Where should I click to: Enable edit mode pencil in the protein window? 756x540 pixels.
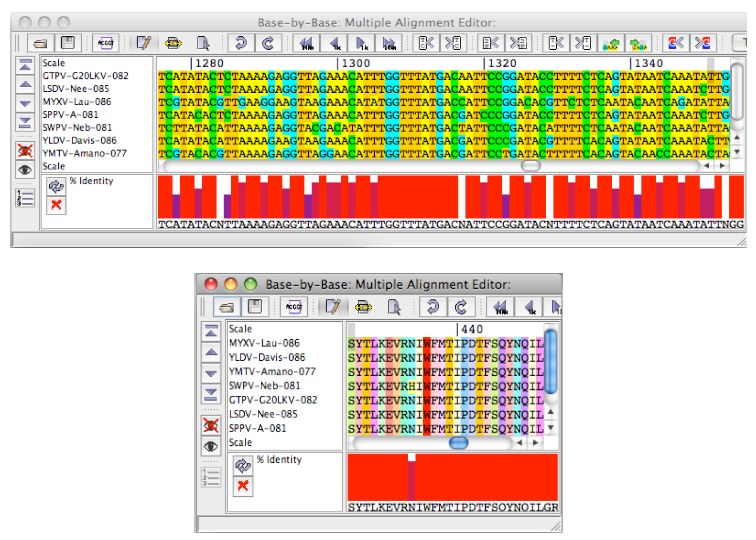333,307
